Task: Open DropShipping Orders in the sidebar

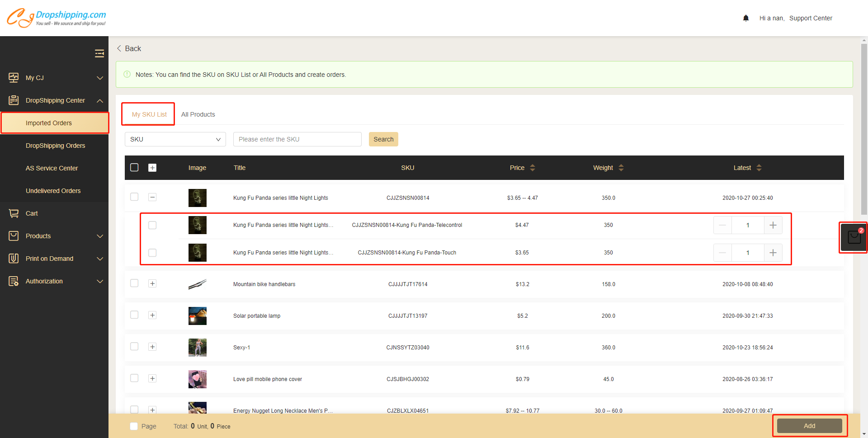Action: [x=55, y=146]
